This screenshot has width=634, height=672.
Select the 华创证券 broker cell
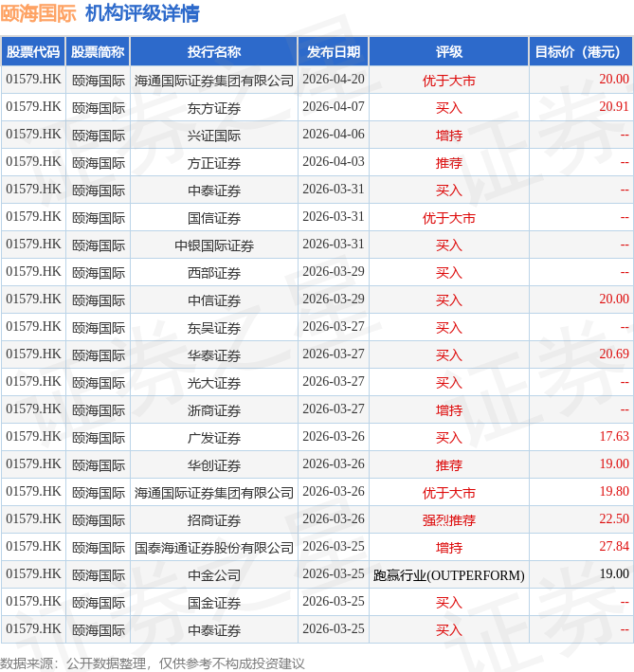[x=214, y=464]
